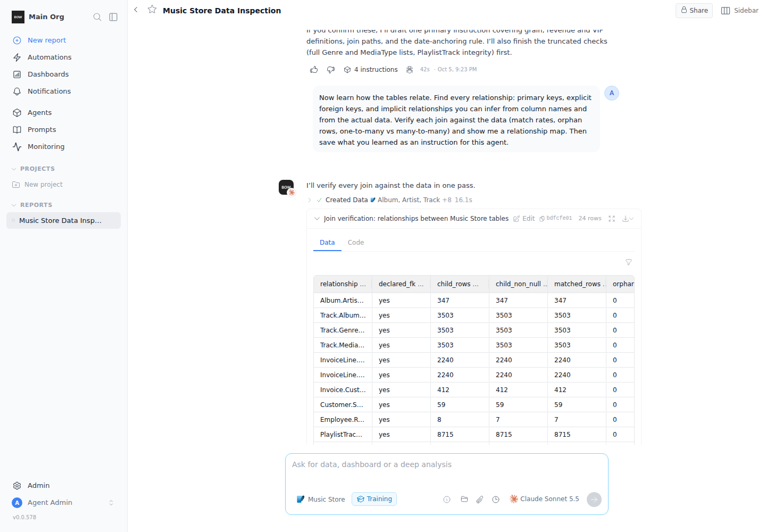Go to the Agents page
The height and width of the screenshot is (532, 766).
point(39,113)
